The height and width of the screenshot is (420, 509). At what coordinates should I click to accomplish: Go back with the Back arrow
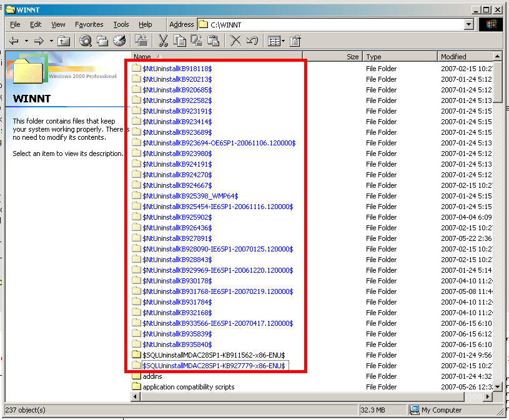coord(14,41)
